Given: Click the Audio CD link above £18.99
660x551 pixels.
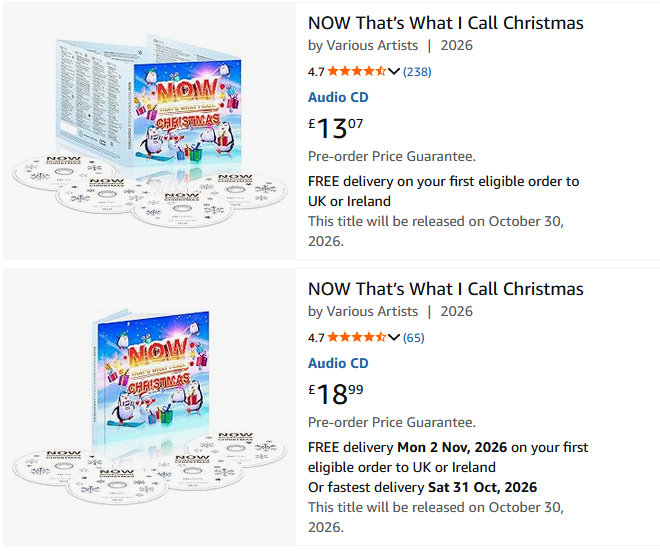Looking at the screenshot, I should (x=338, y=363).
